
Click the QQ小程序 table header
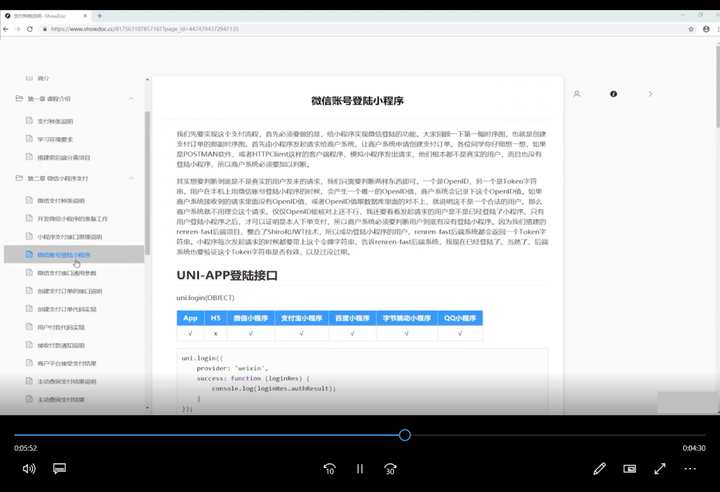460,318
